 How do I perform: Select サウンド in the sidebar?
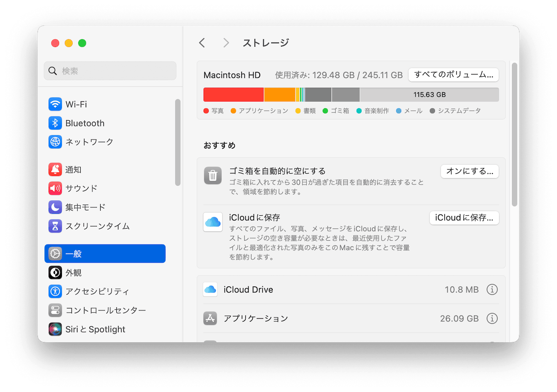click(105, 188)
